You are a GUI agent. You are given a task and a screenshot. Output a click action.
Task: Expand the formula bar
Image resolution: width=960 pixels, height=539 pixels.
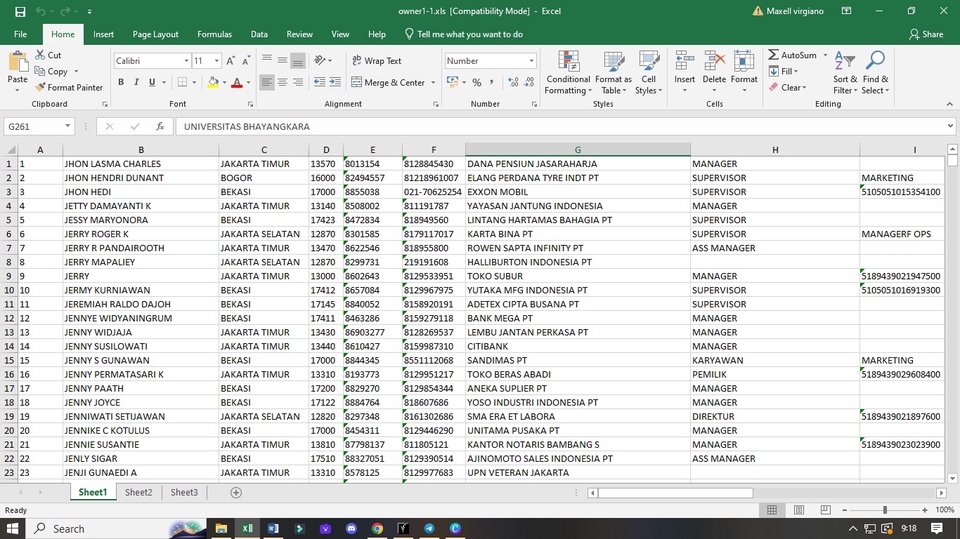[949, 127]
